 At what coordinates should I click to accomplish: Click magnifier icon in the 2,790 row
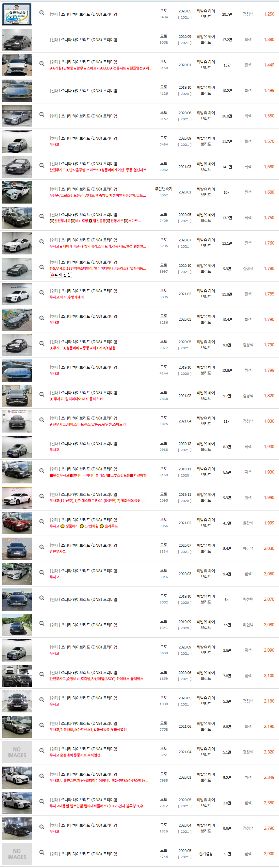(42, 827)
